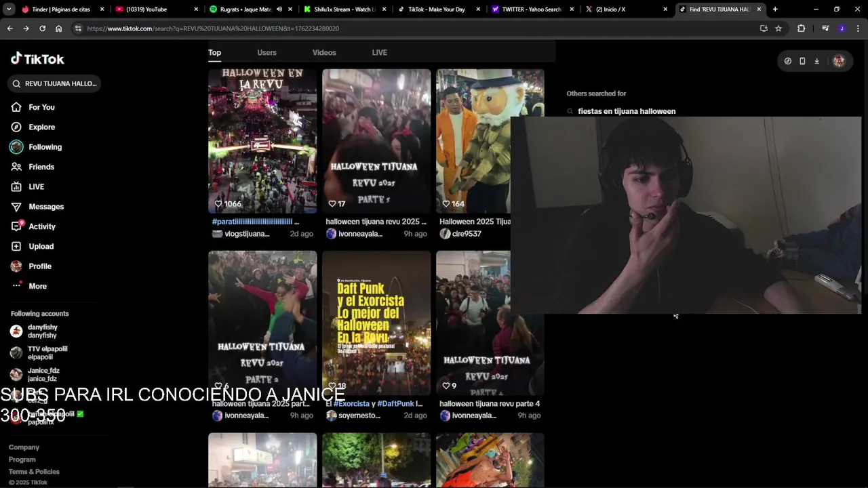Image resolution: width=868 pixels, height=488 pixels.
Task: Expand the Program footer section
Action: coord(22,460)
